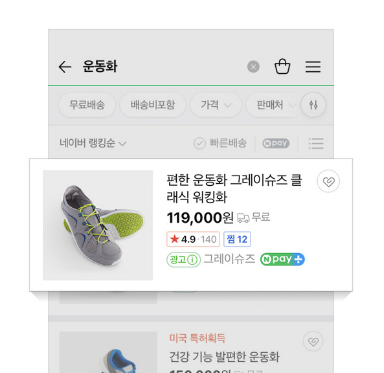Viewport: 384px width, 373px height.
Task: Open the hamburger menu icon
Action: 313,67
